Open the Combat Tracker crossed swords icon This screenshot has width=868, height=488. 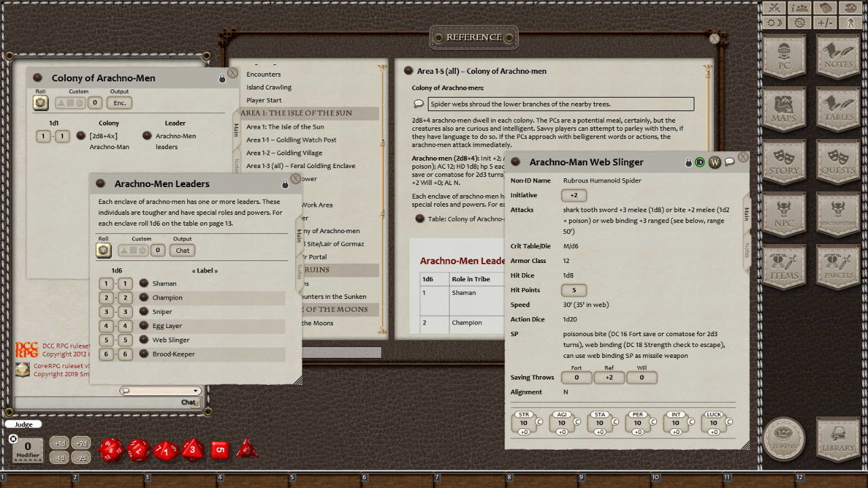pos(774,8)
